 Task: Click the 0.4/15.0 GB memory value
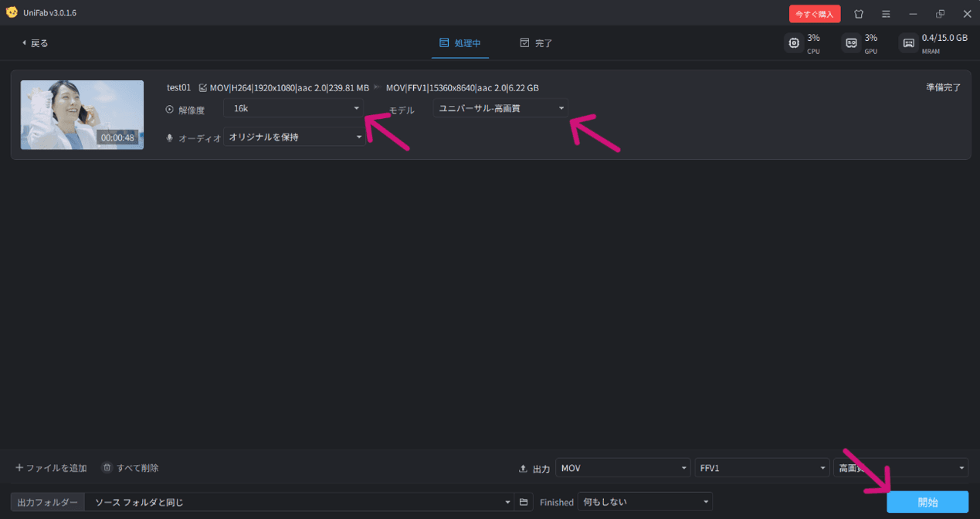pyautogui.click(x=944, y=37)
